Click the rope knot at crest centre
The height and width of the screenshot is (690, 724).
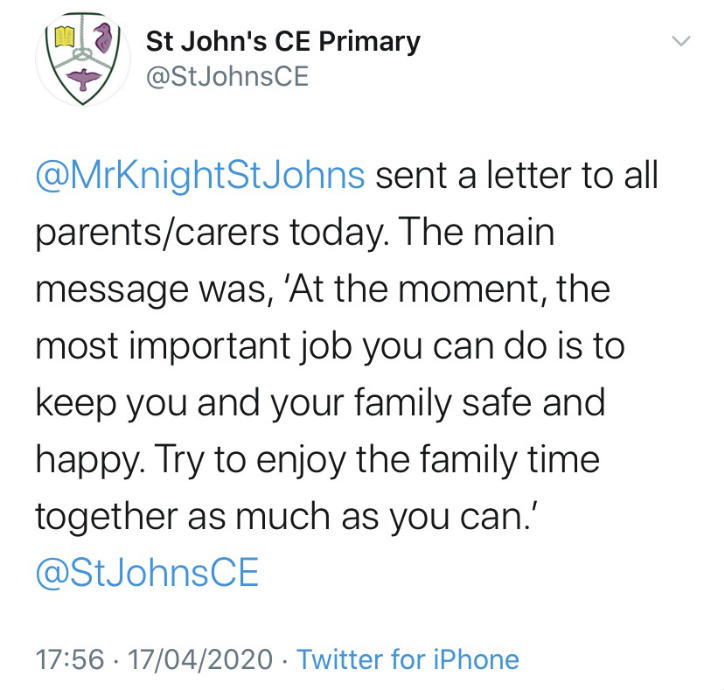click(x=83, y=55)
